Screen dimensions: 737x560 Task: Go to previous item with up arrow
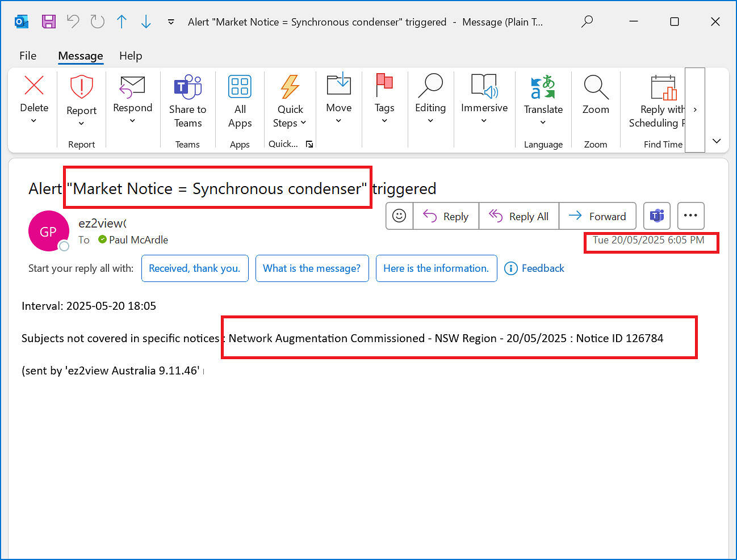pos(122,22)
